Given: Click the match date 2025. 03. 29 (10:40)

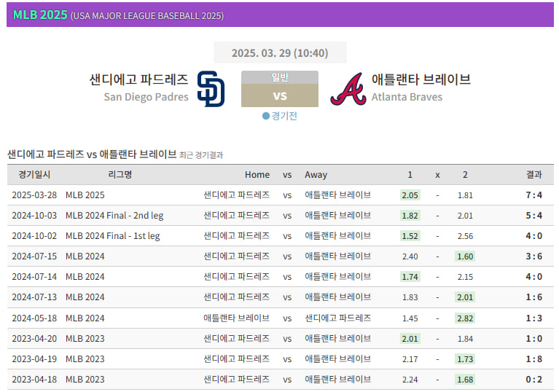Looking at the screenshot, I should pyautogui.click(x=279, y=53).
